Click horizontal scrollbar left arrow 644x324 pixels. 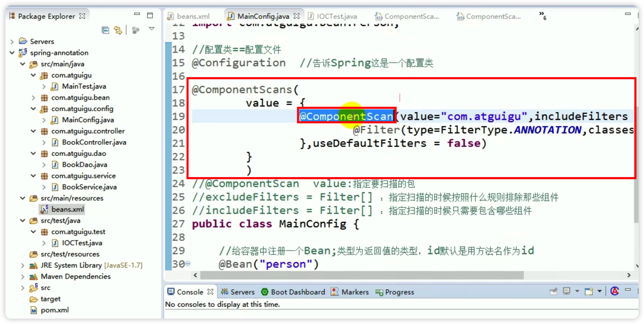[195, 275]
